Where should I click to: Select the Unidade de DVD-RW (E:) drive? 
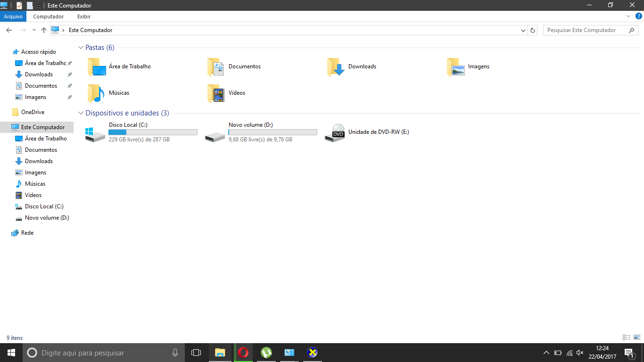(x=367, y=132)
